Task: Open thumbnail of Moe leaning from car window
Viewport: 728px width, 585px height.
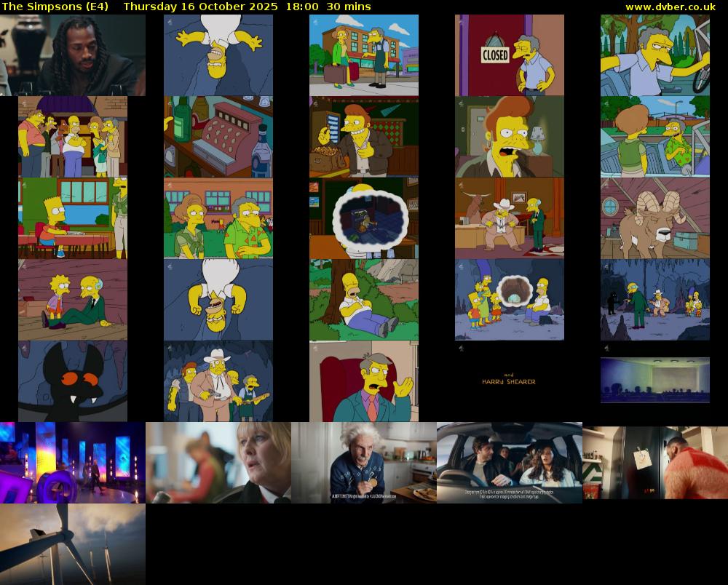Action: (x=655, y=55)
